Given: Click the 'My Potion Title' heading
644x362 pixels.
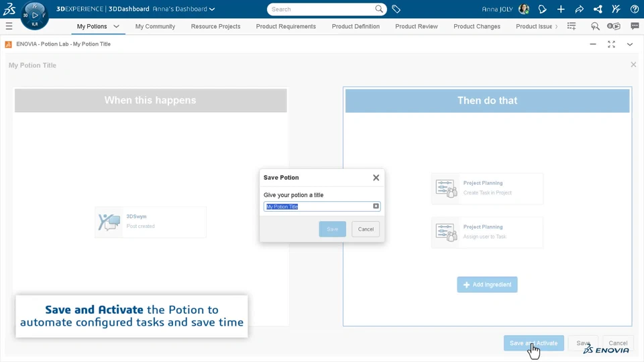Looking at the screenshot, I should click(32, 65).
